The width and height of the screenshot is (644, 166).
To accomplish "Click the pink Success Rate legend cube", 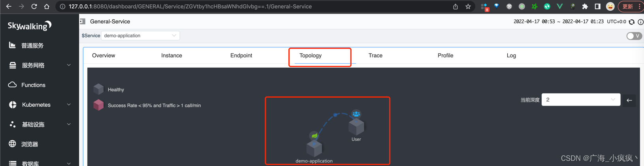I will (x=98, y=105).
